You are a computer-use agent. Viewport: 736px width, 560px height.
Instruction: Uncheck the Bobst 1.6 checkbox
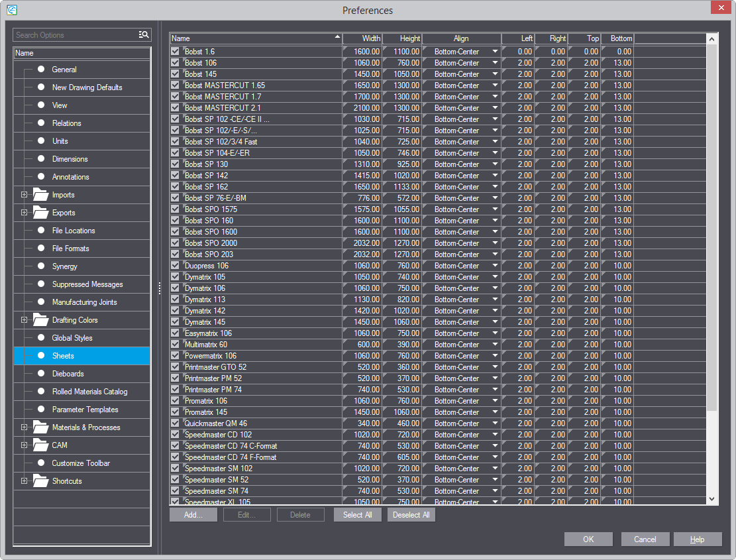click(x=175, y=51)
